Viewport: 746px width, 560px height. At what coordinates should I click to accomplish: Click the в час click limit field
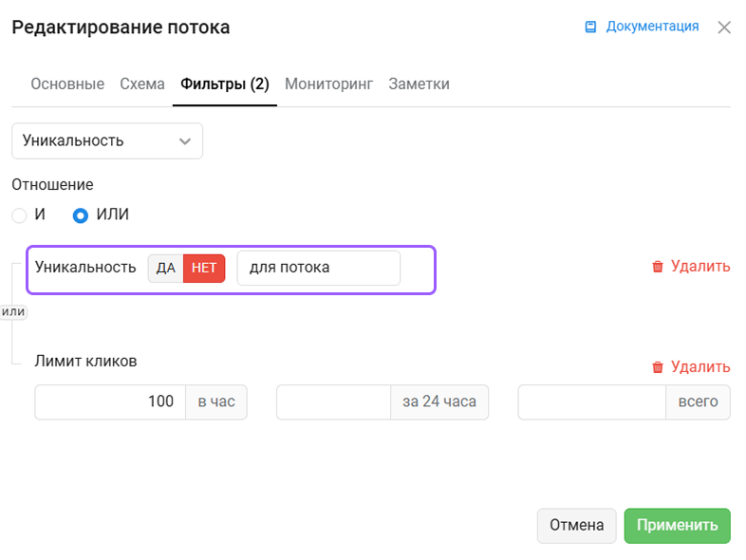110,402
